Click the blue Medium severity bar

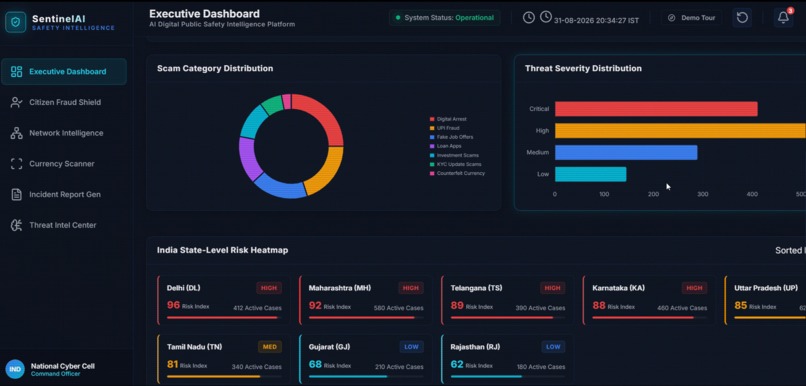tap(626, 153)
